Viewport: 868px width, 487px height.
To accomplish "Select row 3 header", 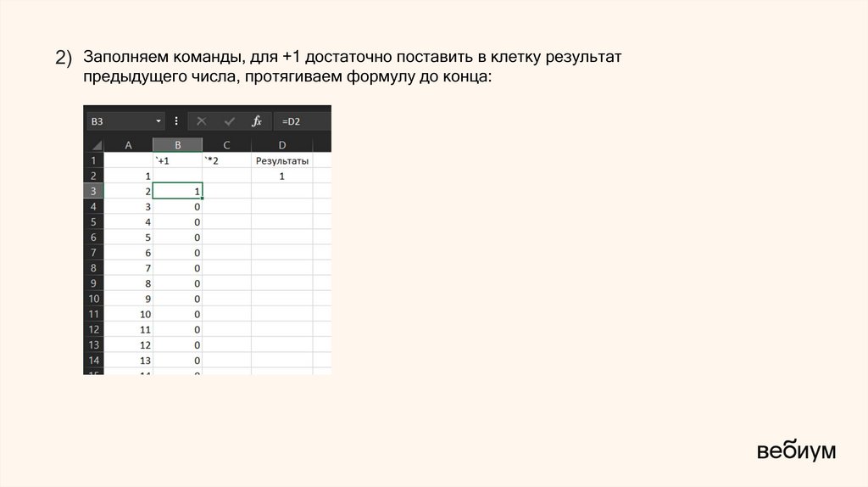I will tap(93, 191).
